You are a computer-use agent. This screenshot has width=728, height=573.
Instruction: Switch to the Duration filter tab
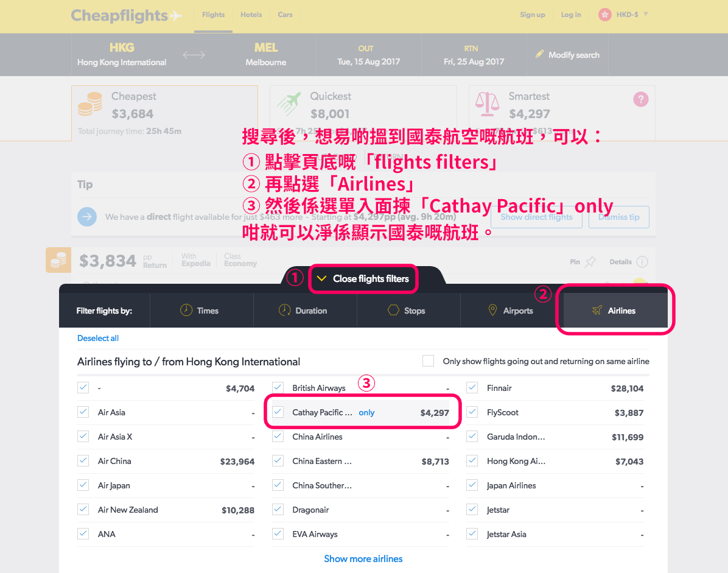[305, 310]
